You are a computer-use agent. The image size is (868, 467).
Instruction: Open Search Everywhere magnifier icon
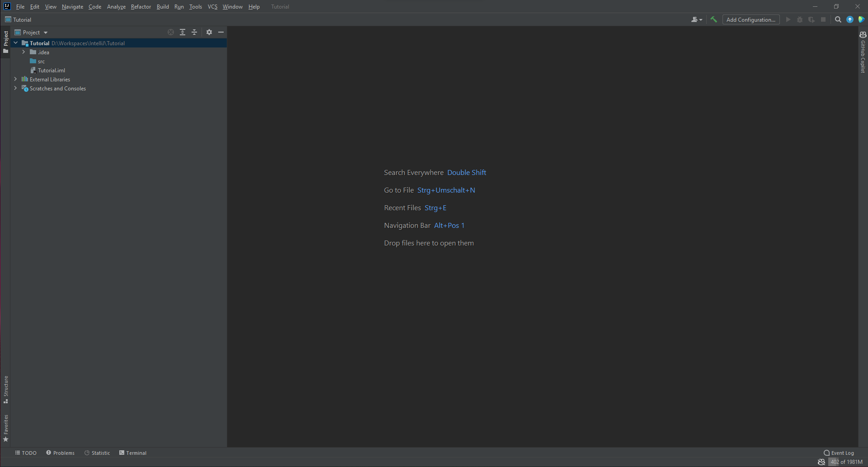click(x=838, y=19)
